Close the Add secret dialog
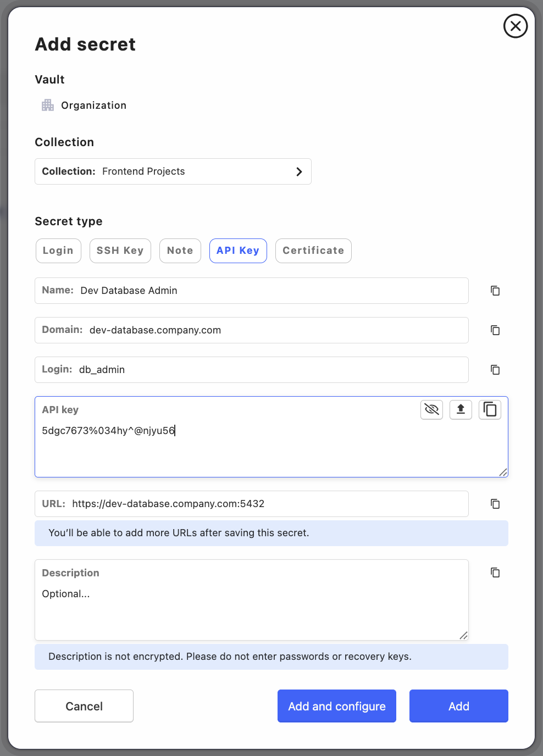The image size is (543, 756). pyautogui.click(x=516, y=26)
